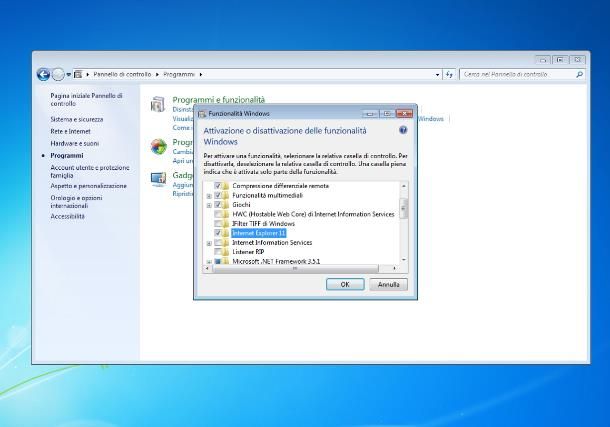Open dropdown arrow before Pannello di controllo breadcrumb

(x=88, y=74)
